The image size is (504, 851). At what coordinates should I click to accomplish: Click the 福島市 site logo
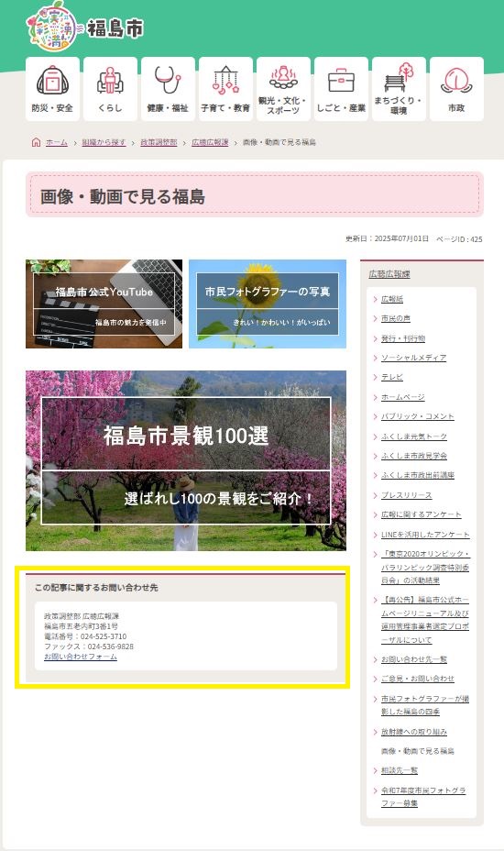85,26
